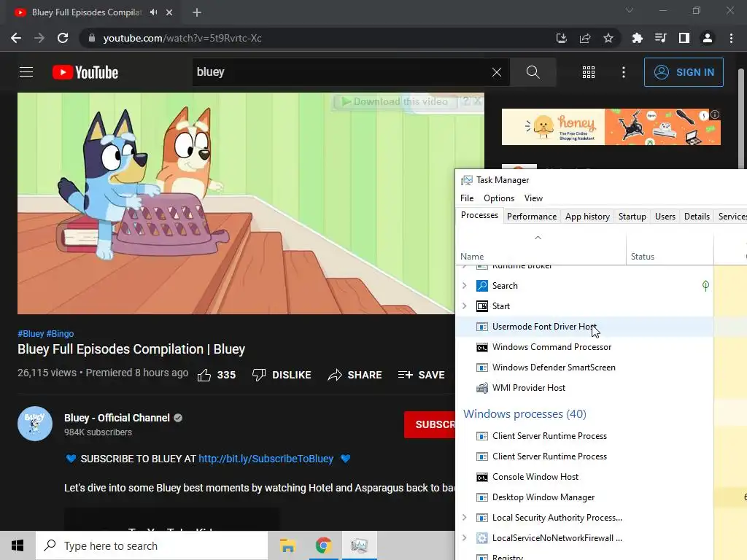Click the #Bingo hashtag link
This screenshot has width=747, height=560.
pos(60,334)
